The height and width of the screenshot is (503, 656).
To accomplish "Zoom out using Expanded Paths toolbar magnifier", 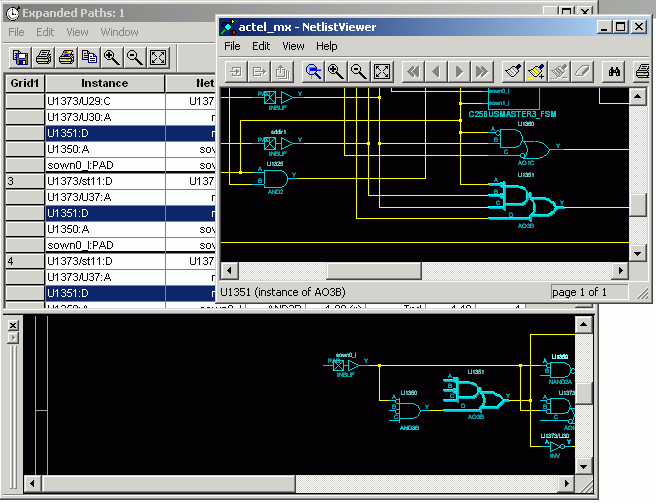I will coord(135,57).
